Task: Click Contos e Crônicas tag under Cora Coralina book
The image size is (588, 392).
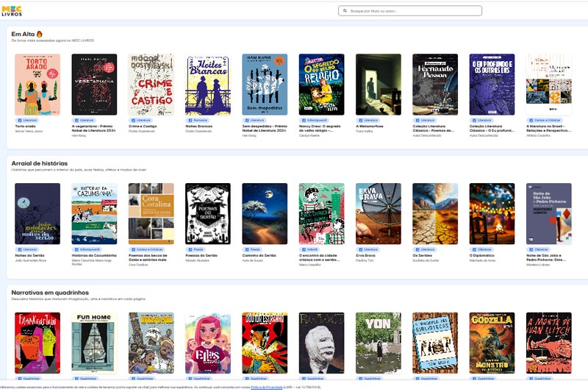Action: point(146,249)
